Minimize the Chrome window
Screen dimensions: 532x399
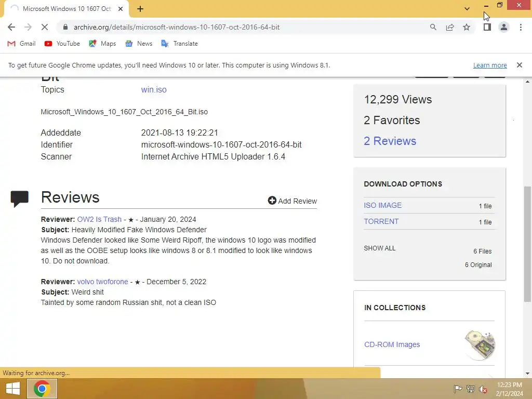click(486, 5)
